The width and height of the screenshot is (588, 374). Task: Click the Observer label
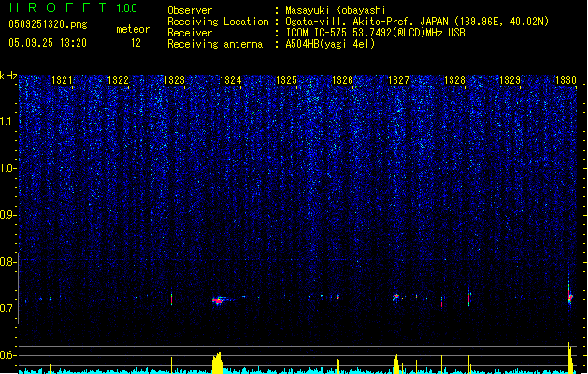tap(190, 10)
